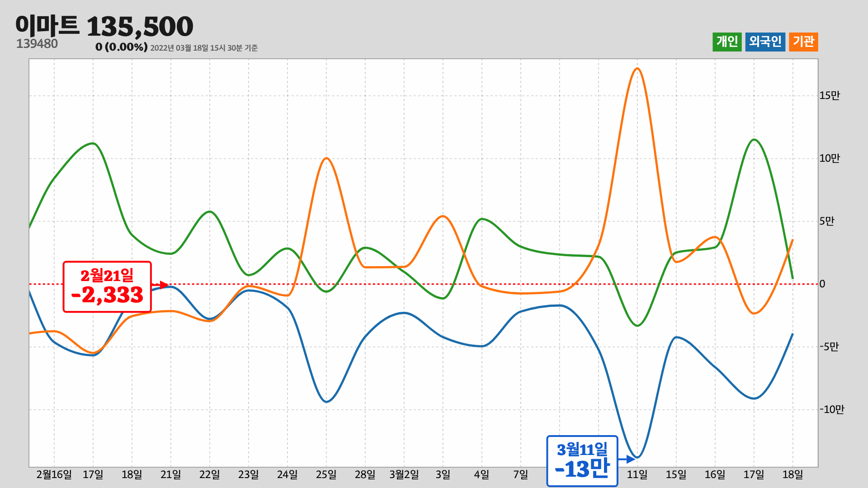The width and height of the screenshot is (868, 488).
Task: Click the blue 외국인 legend badge
Action: 765,42
